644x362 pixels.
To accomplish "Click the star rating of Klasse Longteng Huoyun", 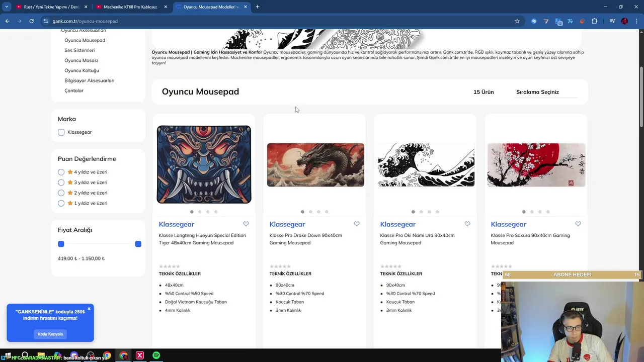I will (x=170, y=266).
